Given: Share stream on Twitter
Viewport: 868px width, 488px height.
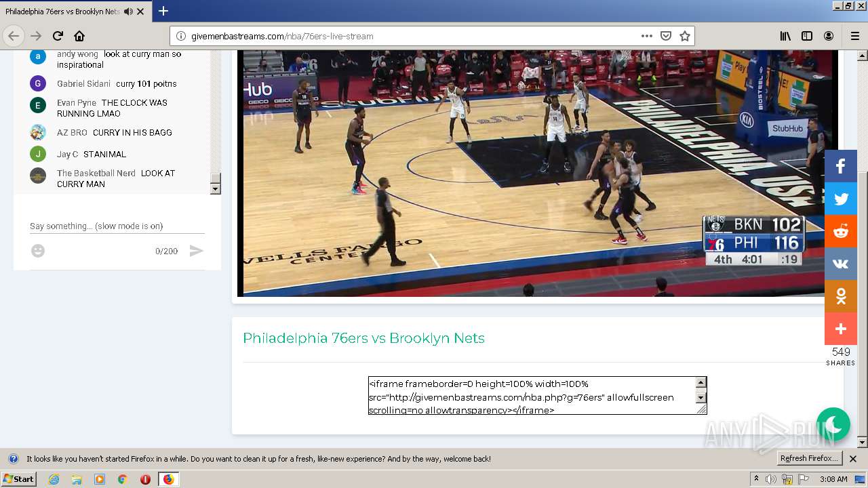Looking at the screenshot, I should (x=841, y=199).
